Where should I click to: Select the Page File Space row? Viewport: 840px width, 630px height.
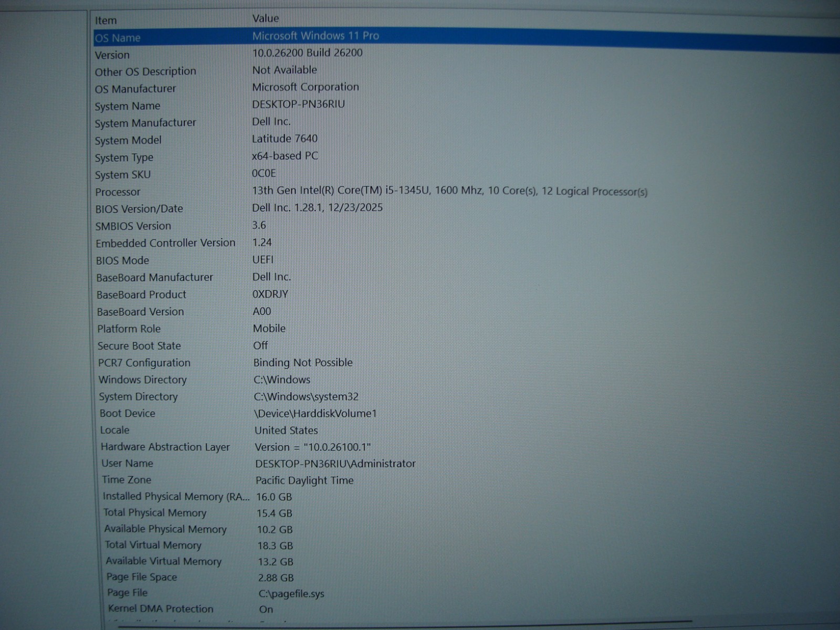click(142, 577)
